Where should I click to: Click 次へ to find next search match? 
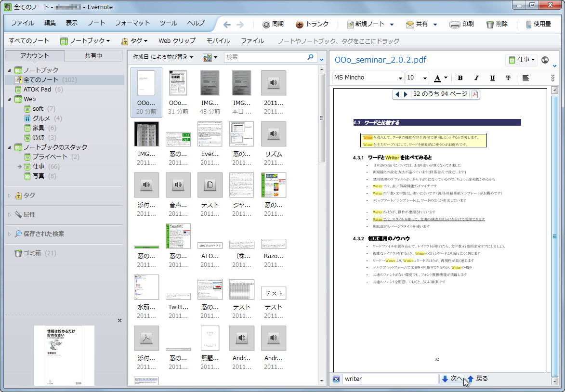[452, 379]
